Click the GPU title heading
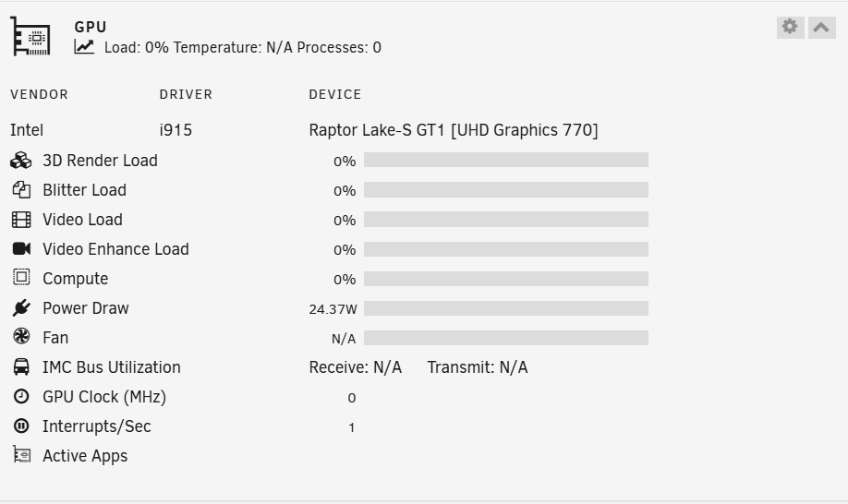The width and height of the screenshot is (848, 504). click(x=91, y=27)
